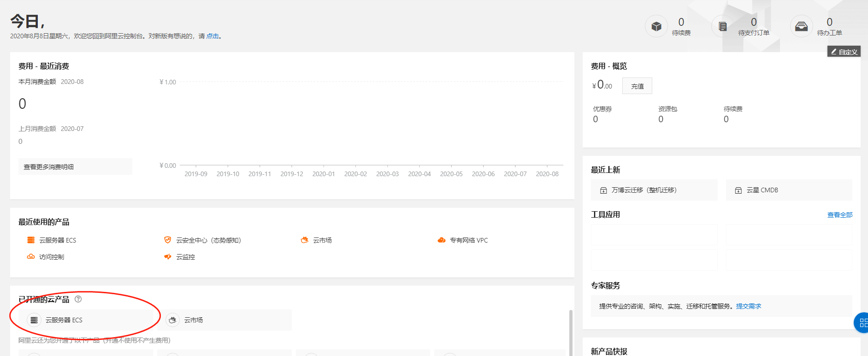Click the 云监控 icon
868x356 pixels.
168,256
